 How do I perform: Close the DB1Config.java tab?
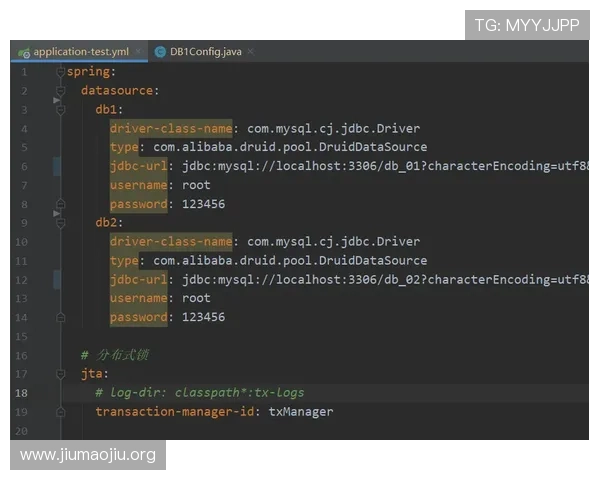coord(250,51)
